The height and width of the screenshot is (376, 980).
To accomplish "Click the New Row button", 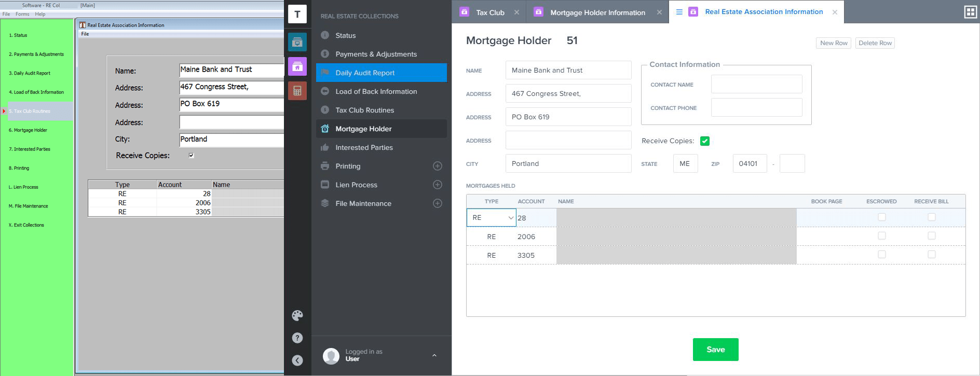I will tap(833, 43).
